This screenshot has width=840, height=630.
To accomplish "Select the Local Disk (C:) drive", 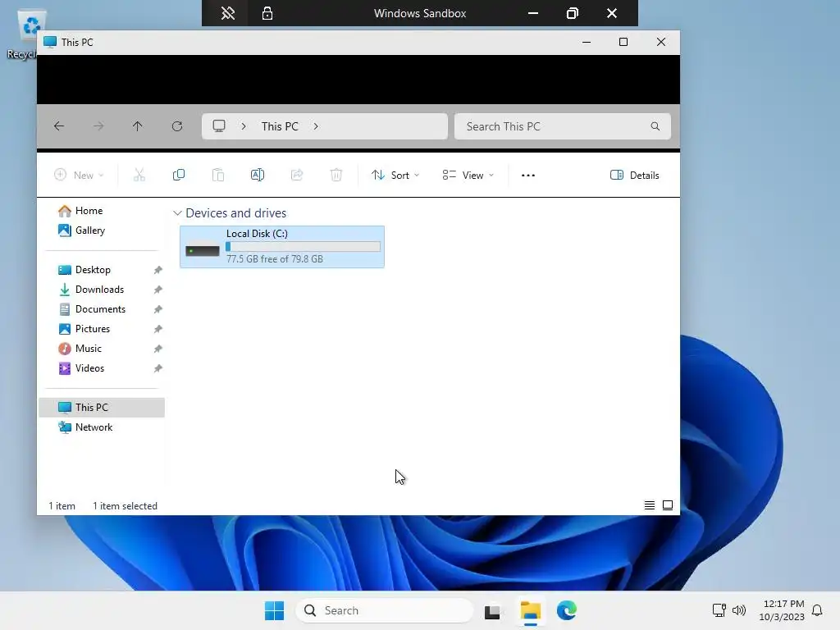I will click(x=282, y=247).
